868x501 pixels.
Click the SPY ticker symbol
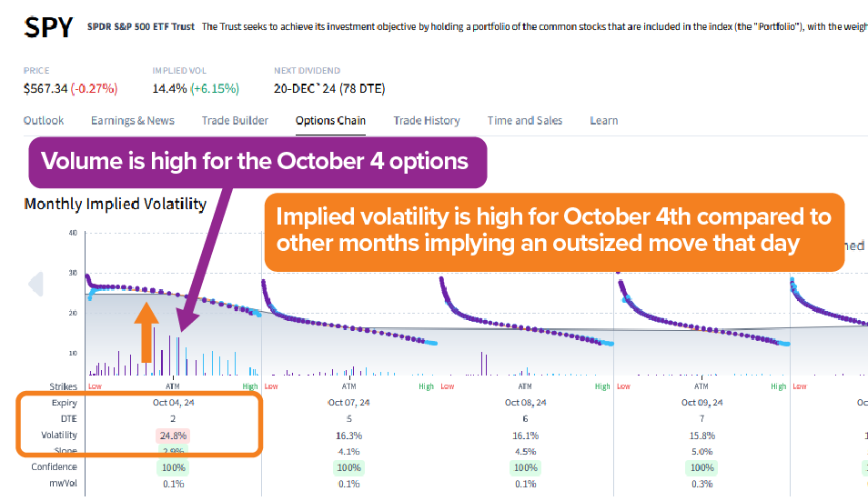coord(49,27)
